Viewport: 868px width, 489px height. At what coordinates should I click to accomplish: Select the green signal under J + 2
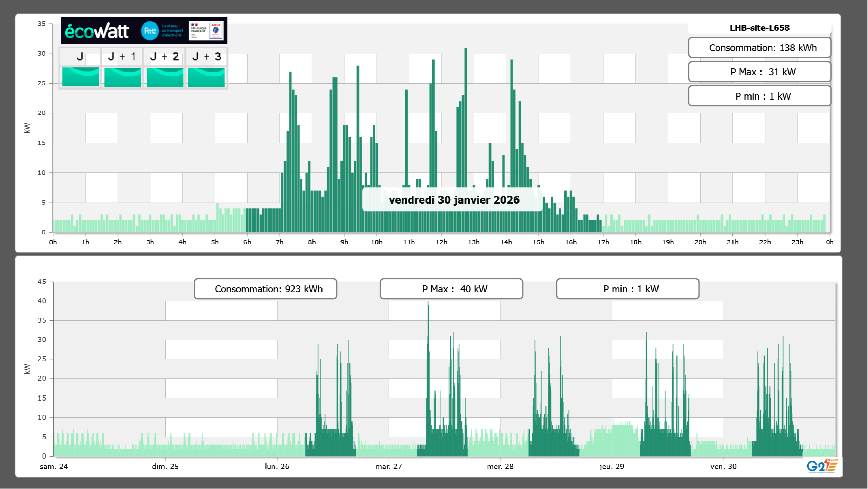[x=165, y=77]
